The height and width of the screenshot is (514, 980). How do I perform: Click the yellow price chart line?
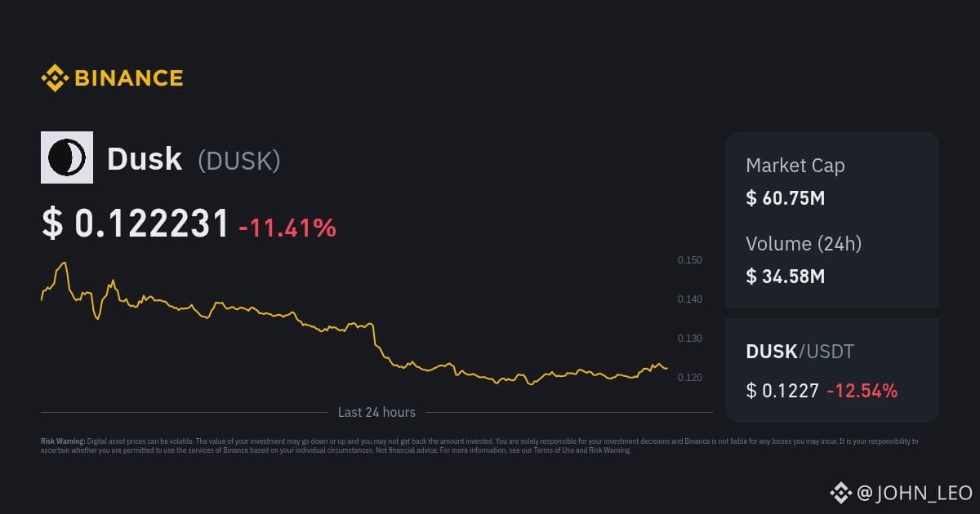click(245, 310)
